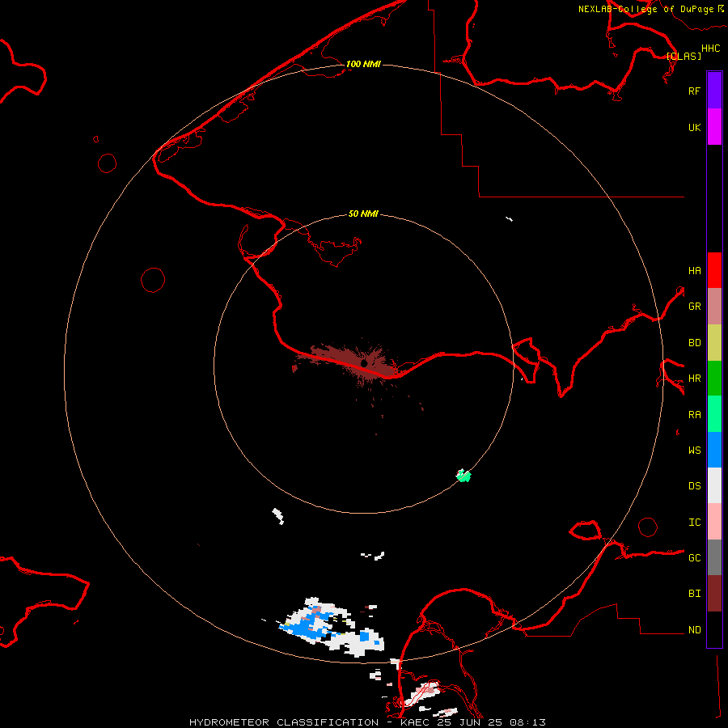The image size is (728, 728).
Task: Click the RF legend label
Action: click(x=694, y=91)
